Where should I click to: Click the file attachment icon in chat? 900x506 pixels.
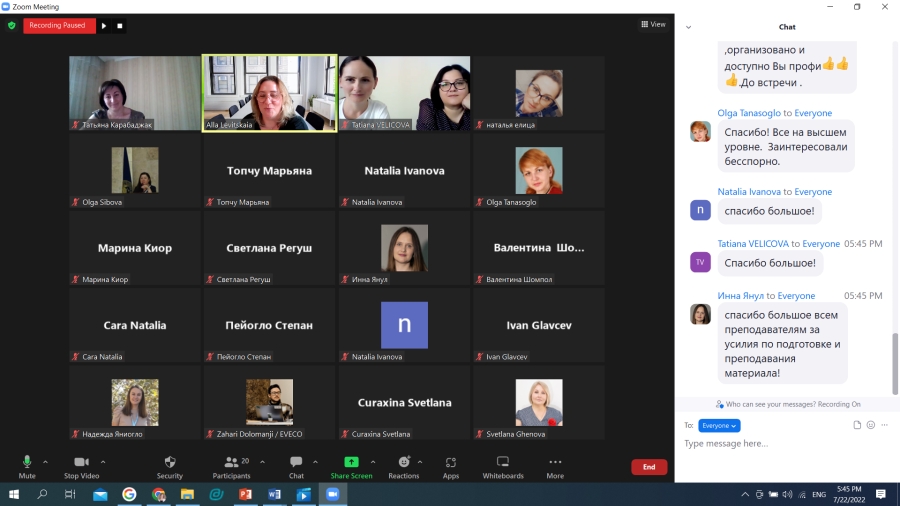coord(857,425)
